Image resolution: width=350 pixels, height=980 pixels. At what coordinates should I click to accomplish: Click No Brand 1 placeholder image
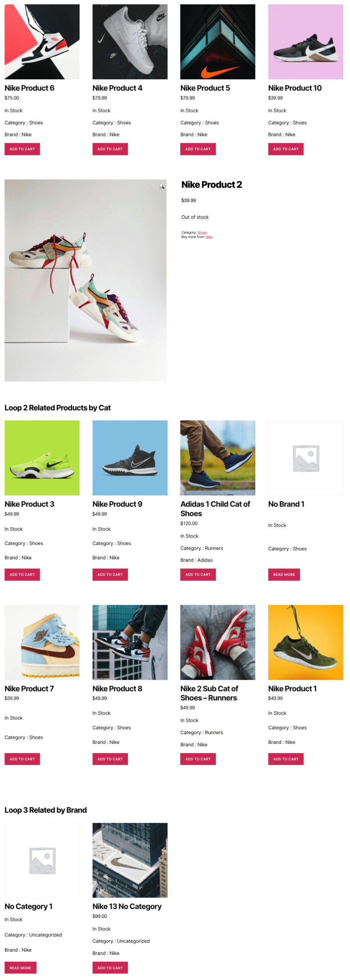point(306,458)
